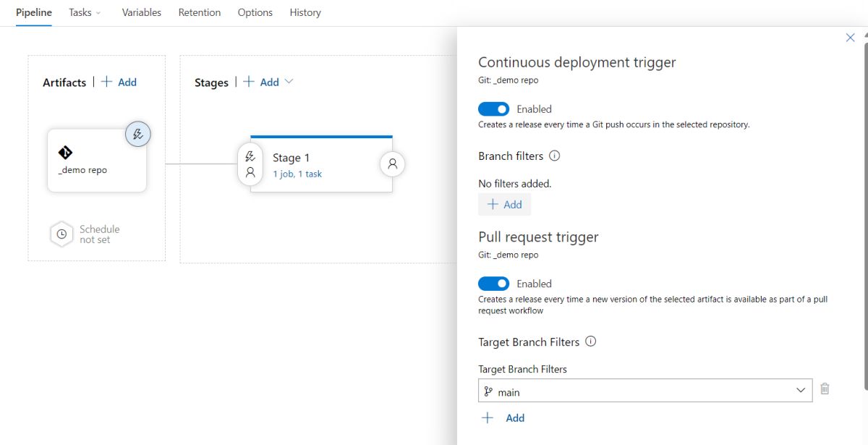Open the Tasks dropdown menu
This screenshot has height=445, width=868.
[x=85, y=12]
